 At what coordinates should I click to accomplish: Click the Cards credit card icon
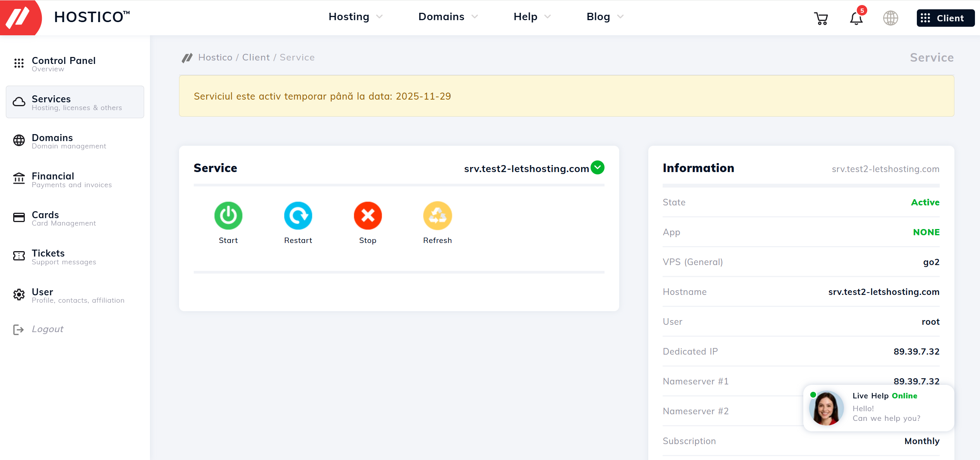click(19, 217)
